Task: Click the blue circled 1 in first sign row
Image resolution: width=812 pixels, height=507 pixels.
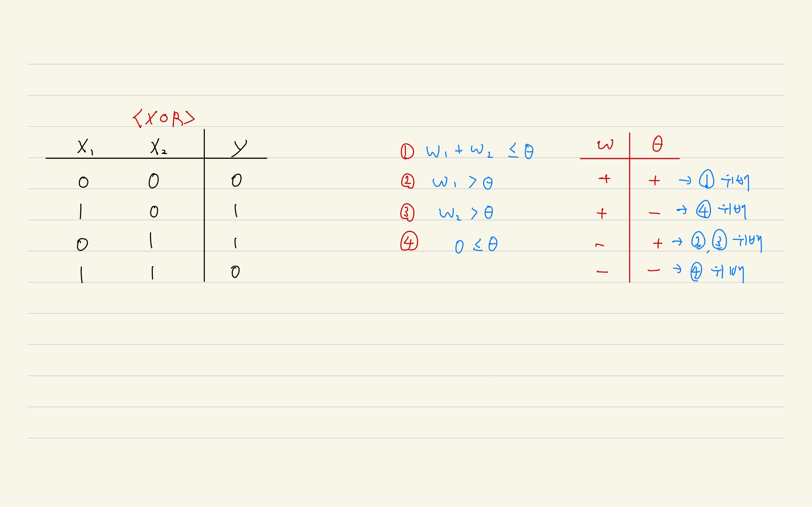Action: click(x=707, y=179)
